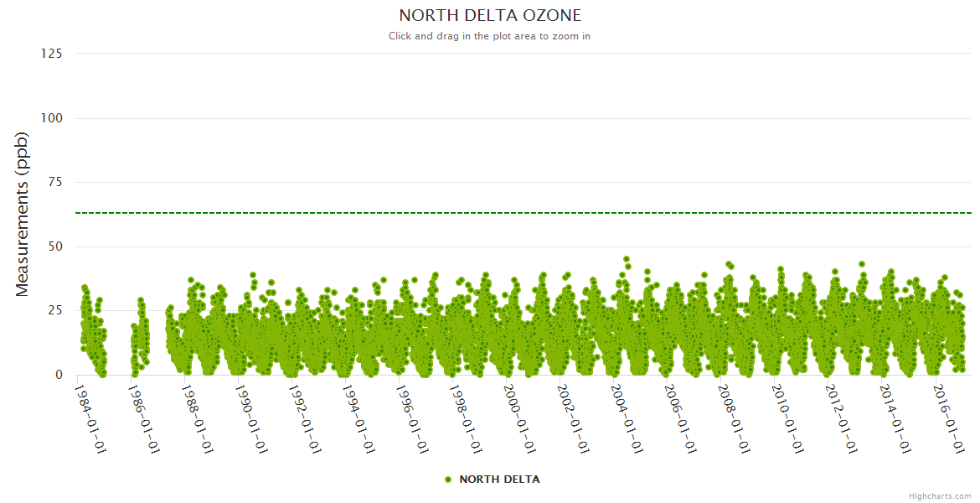Select the 25 y-axis label
980x503 pixels.
pyautogui.click(x=54, y=311)
